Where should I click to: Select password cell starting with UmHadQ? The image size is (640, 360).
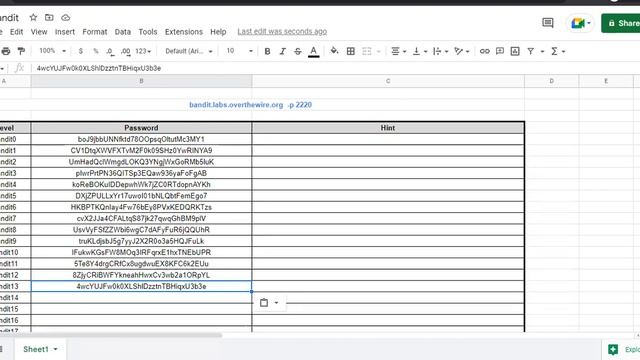click(x=141, y=162)
